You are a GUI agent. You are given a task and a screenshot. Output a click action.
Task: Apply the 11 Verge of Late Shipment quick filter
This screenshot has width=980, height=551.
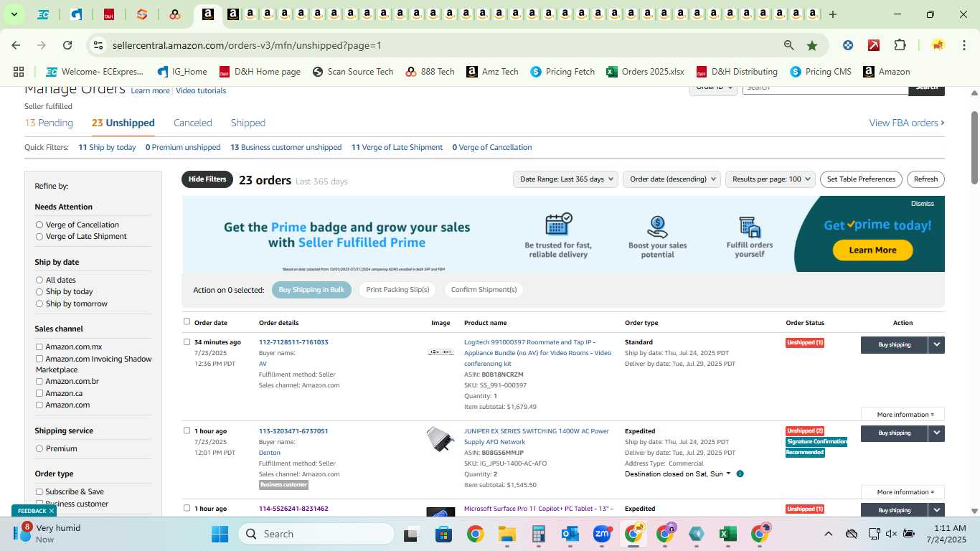[x=397, y=147]
